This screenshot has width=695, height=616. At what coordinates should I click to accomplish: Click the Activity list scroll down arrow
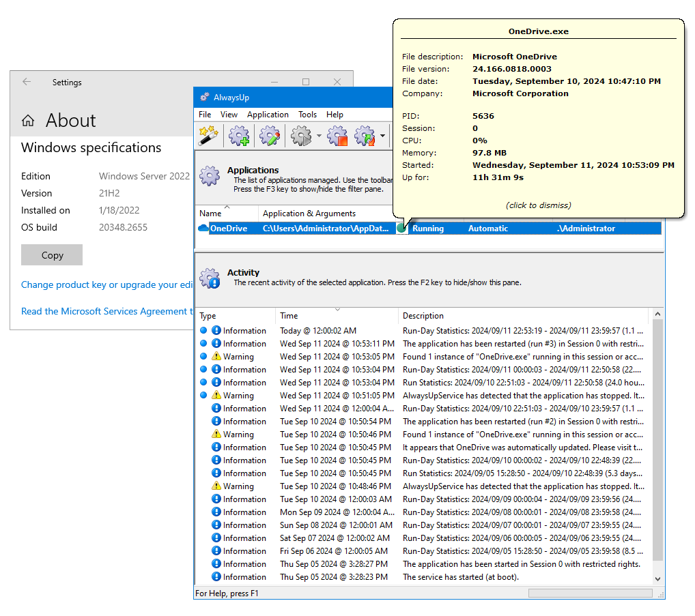coord(657,578)
